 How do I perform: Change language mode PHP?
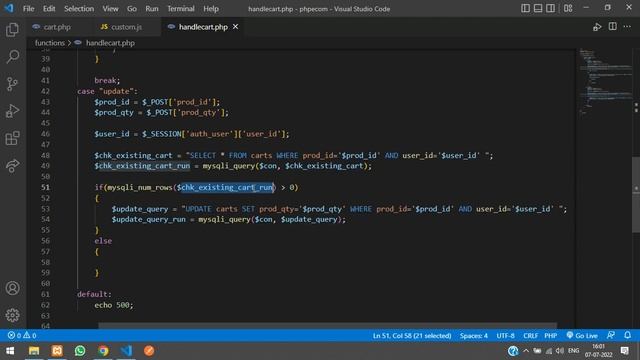(551, 336)
